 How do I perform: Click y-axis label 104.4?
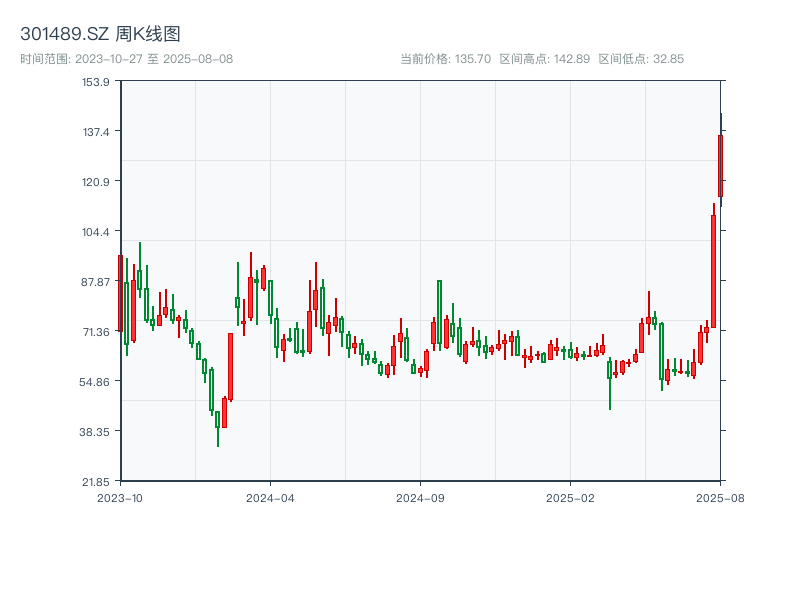click(x=96, y=232)
